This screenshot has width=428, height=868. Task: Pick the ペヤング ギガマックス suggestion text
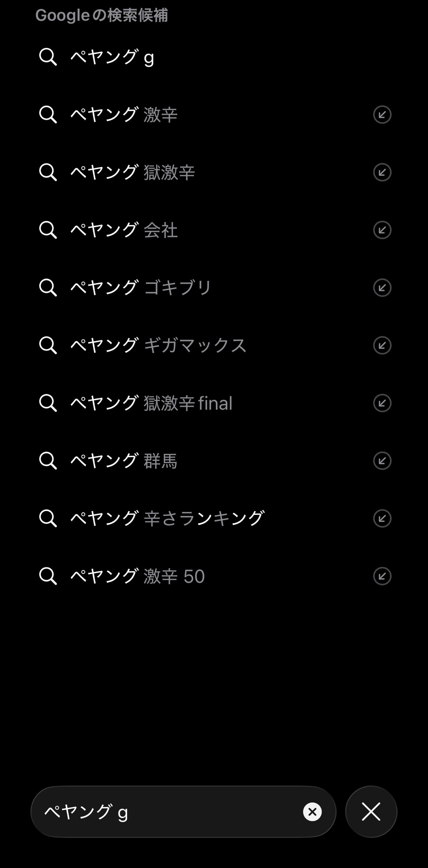[158, 345]
